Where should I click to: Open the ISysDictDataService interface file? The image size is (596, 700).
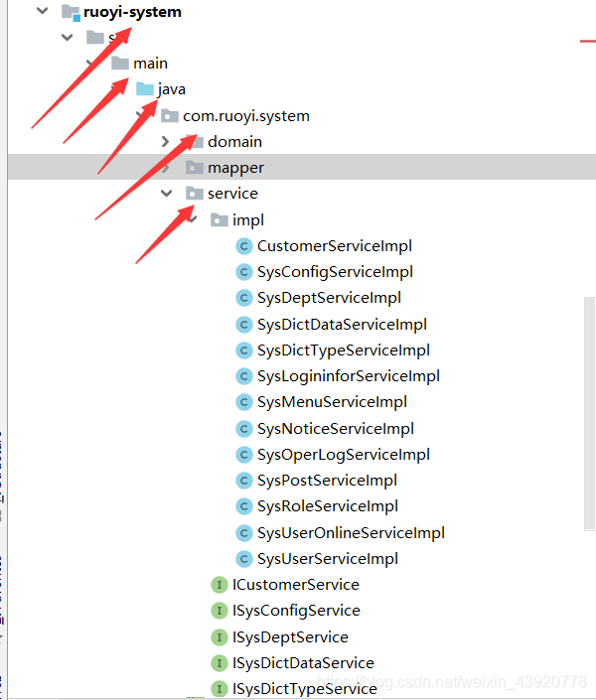point(303,664)
